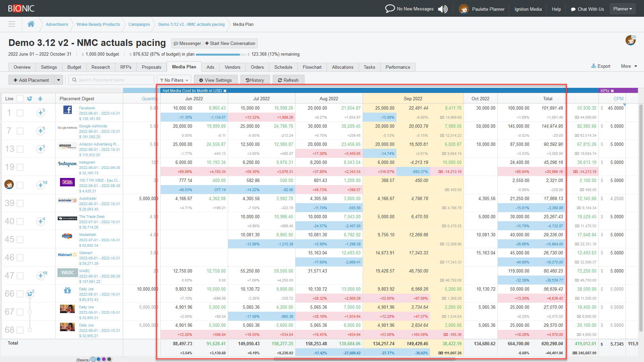The width and height of the screenshot is (644, 362).
Task: Open the messages speech bubble icon
Action: point(390,9)
